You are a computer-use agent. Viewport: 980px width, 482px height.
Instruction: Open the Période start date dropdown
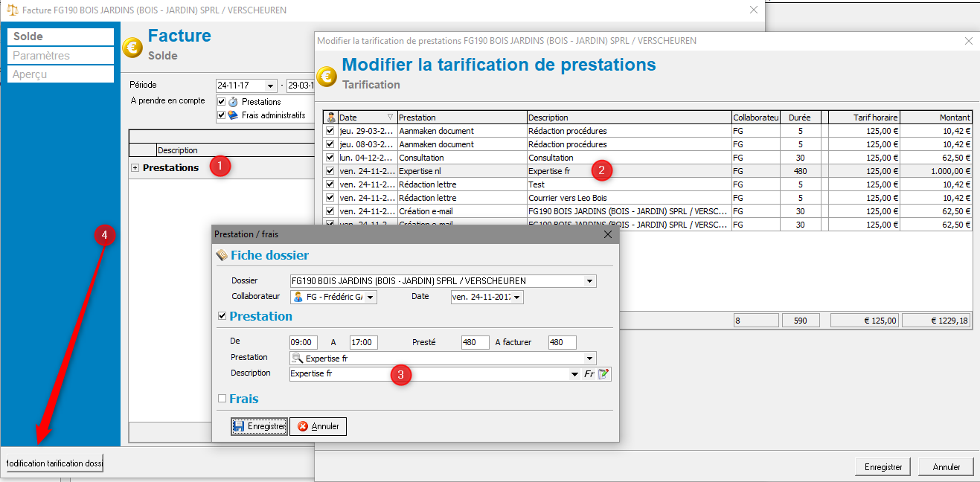pyautogui.click(x=270, y=86)
